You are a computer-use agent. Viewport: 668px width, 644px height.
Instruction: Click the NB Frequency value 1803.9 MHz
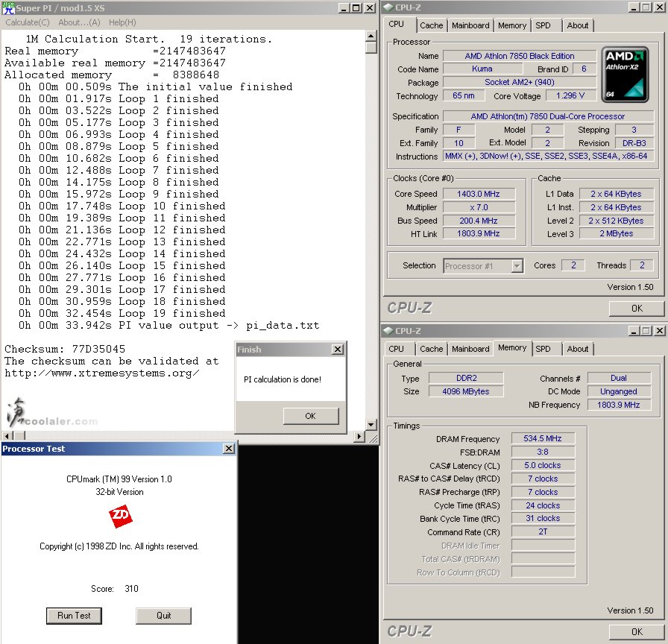click(x=619, y=405)
